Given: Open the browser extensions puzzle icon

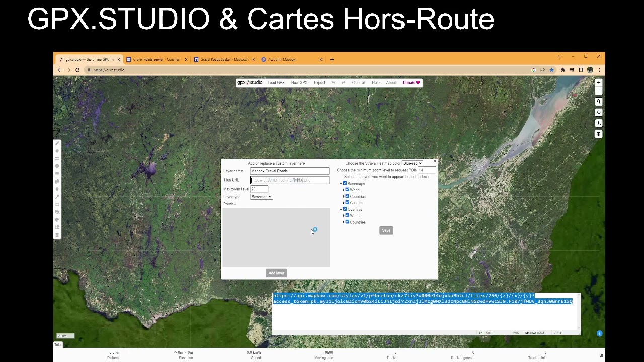Looking at the screenshot, I should [562, 70].
